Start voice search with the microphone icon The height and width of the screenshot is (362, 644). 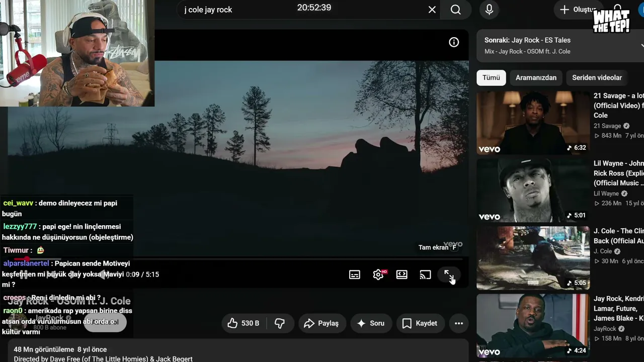489,10
